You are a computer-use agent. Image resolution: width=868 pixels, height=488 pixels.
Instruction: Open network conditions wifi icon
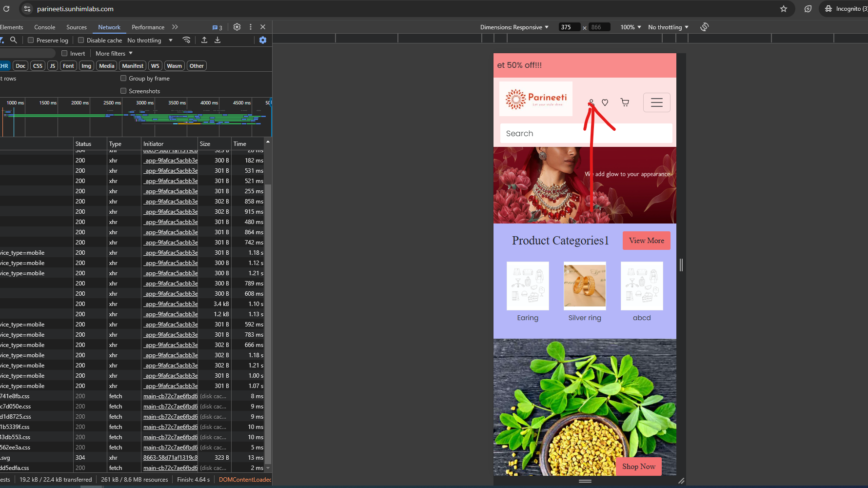186,40
